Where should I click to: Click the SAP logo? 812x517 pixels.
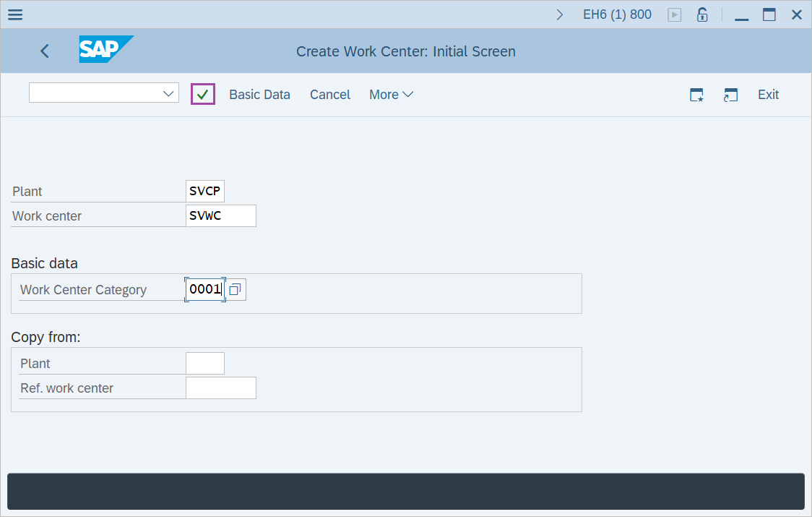[106, 50]
